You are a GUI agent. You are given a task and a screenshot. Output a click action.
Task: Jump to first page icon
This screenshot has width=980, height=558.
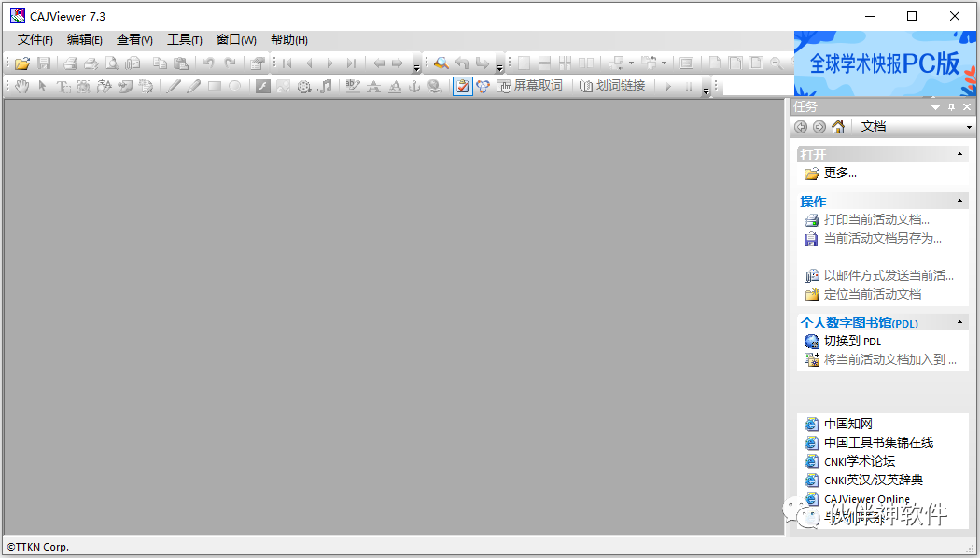click(287, 63)
